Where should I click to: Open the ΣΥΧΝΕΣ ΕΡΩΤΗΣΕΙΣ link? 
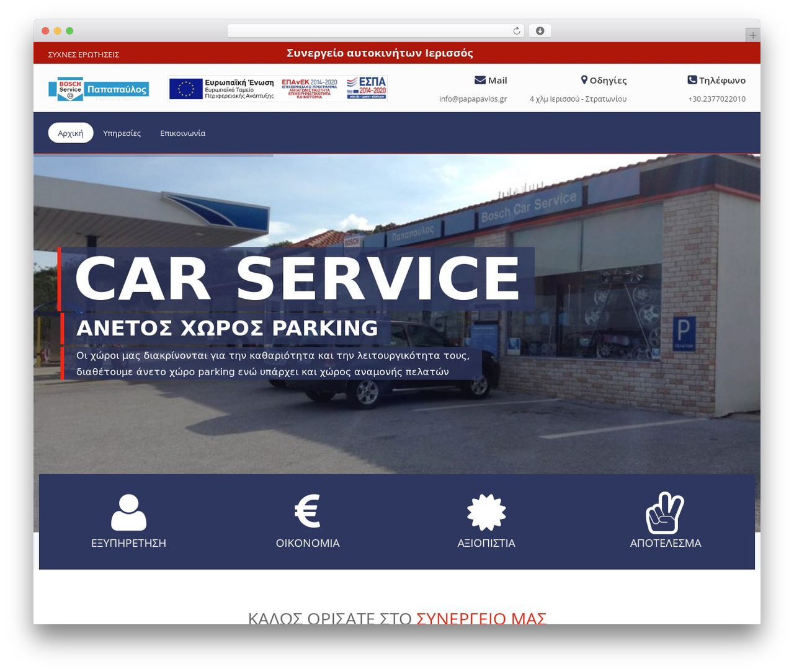(84, 55)
